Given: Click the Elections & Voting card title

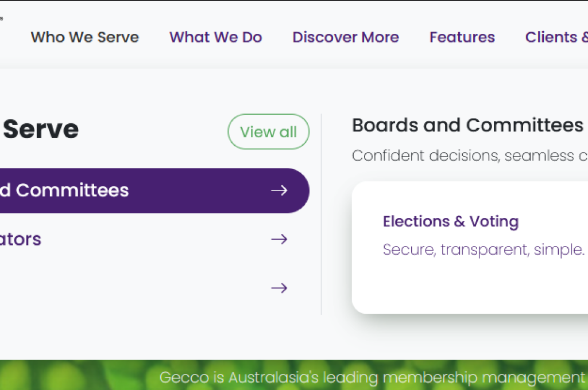Looking at the screenshot, I should pyautogui.click(x=450, y=221).
